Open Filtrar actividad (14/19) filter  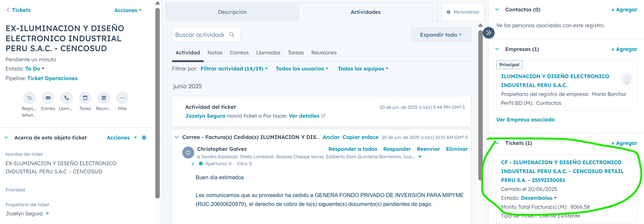(x=234, y=68)
